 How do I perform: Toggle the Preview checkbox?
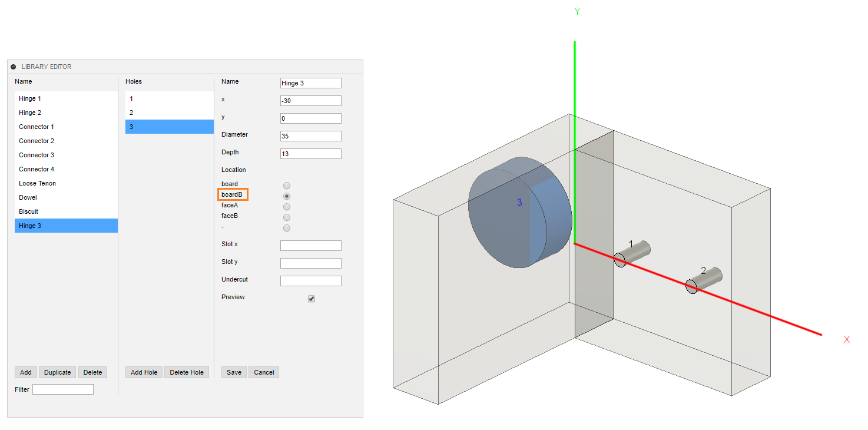pos(312,299)
